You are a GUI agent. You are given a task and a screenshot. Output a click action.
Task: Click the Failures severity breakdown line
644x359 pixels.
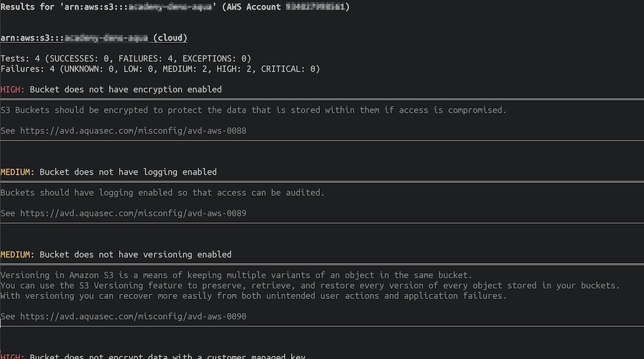pyautogui.click(x=160, y=69)
